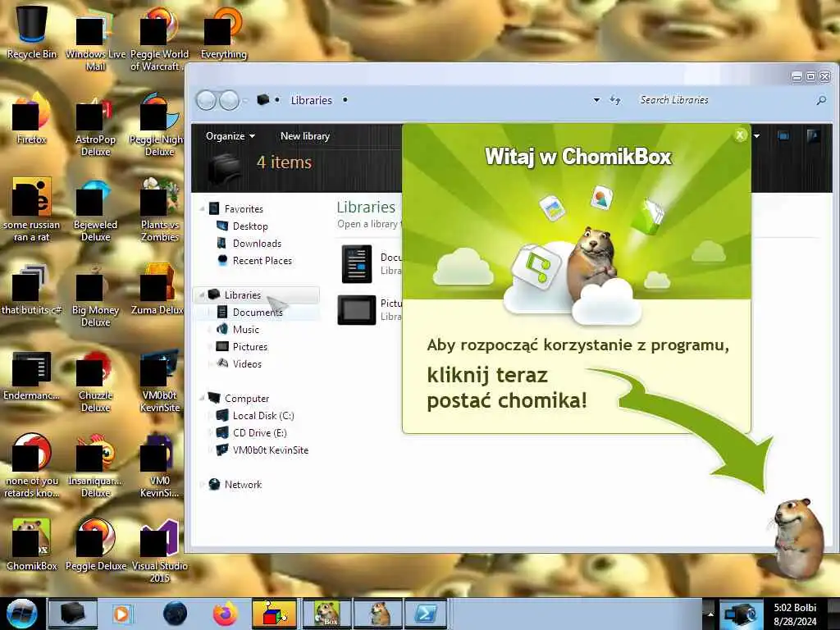
Task: Open 'some russian ran a rat' desktop icon
Action: [x=32, y=209]
